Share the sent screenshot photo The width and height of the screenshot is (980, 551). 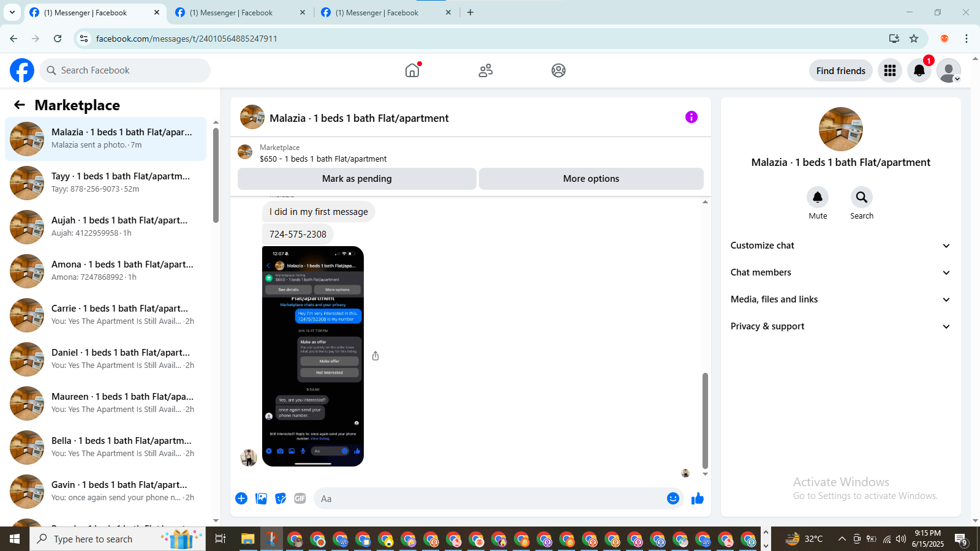pos(375,356)
